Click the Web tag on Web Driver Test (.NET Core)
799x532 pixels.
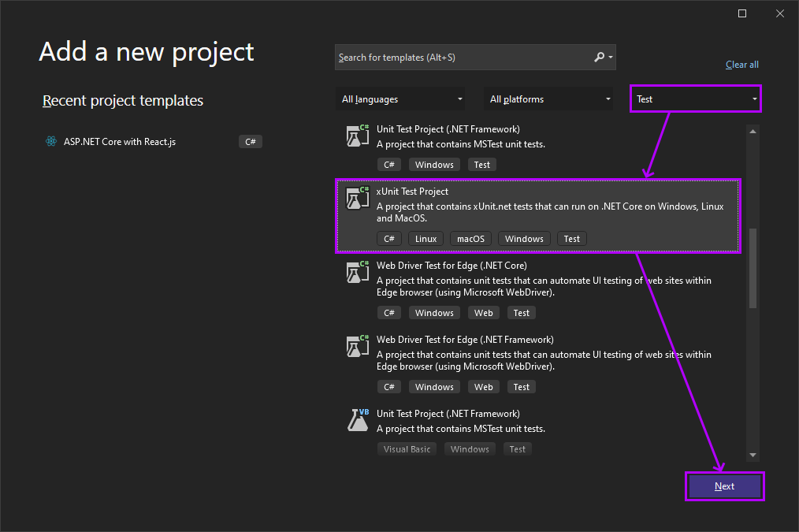click(483, 313)
